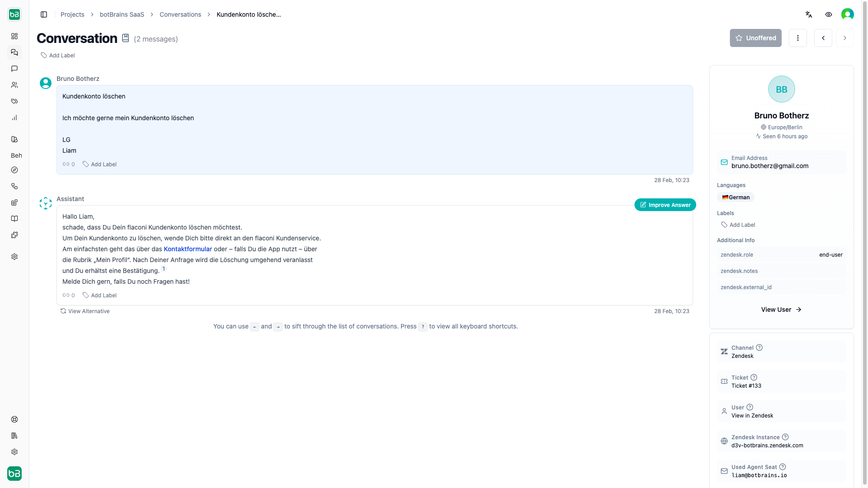Open the three-dot conversation options menu

point(798,38)
